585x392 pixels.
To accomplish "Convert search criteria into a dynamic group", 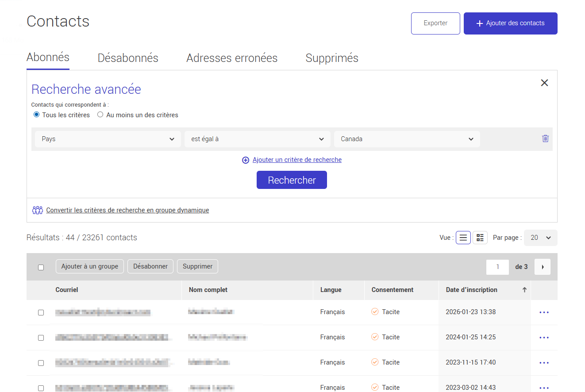I will click(127, 210).
